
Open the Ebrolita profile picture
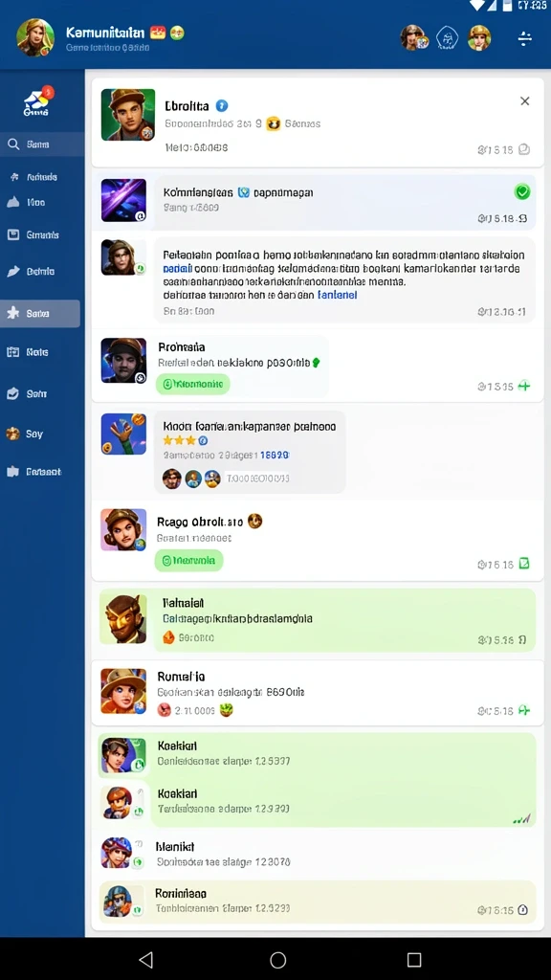pyautogui.click(x=128, y=115)
